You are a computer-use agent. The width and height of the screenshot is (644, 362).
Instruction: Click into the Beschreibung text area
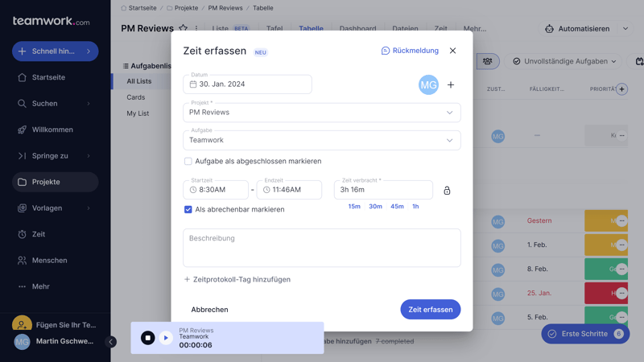click(321, 248)
